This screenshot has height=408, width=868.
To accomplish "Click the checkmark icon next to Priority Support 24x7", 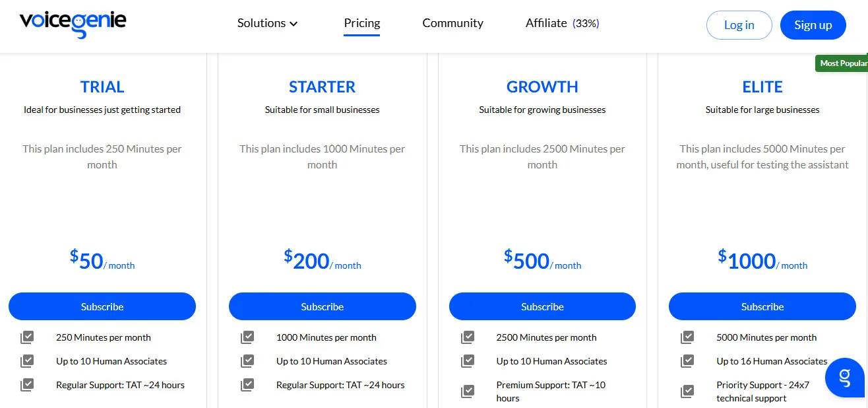I will click(x=687, y=391).
